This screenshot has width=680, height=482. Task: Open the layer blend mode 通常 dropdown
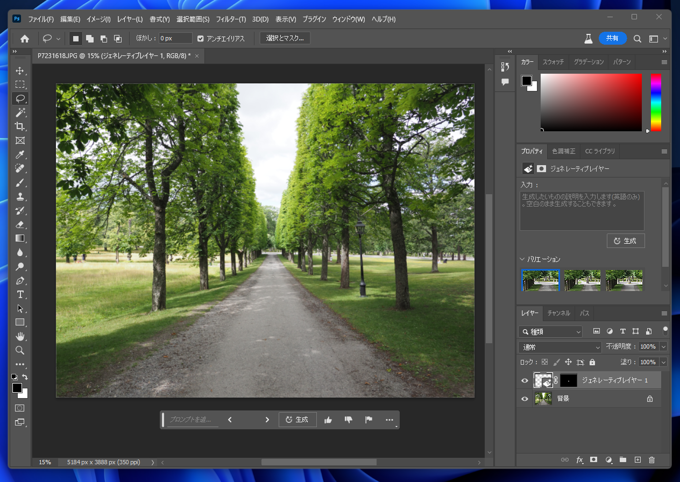tap(560, 347)
